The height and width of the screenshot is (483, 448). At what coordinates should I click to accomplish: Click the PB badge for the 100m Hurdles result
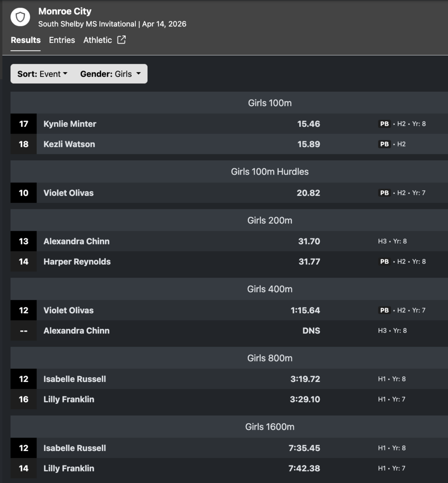[x=384, y=193]
